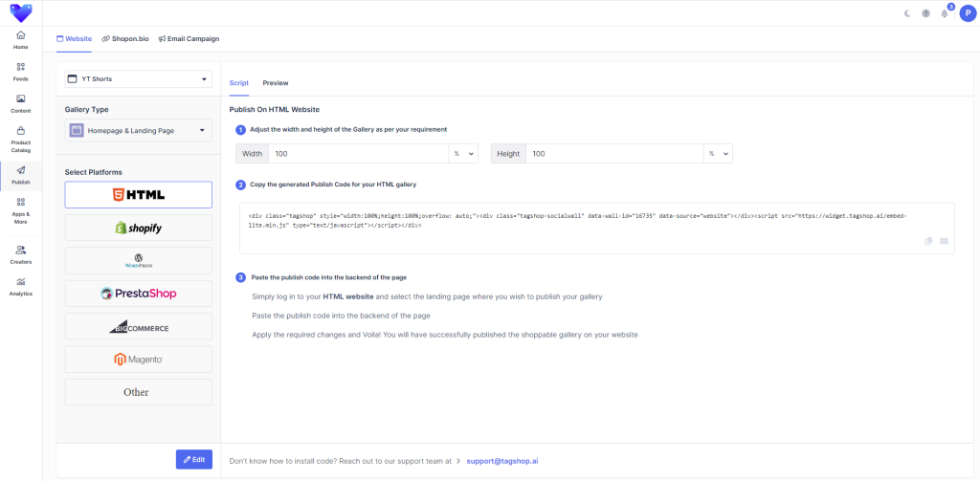
Task: Toggle dark mode moon icon
Action: click(x=907, y=13)
